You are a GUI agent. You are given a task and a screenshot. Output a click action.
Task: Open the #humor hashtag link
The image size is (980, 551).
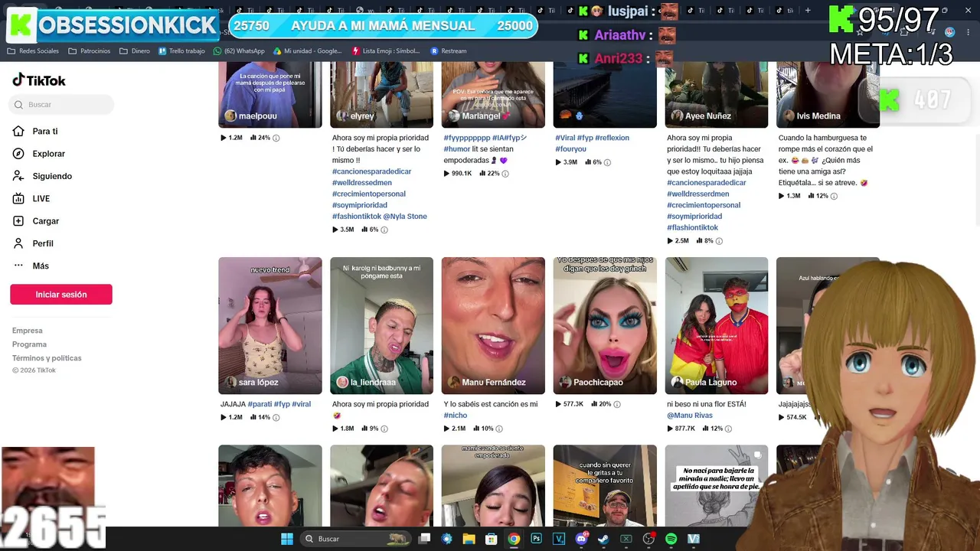(457, 149)
